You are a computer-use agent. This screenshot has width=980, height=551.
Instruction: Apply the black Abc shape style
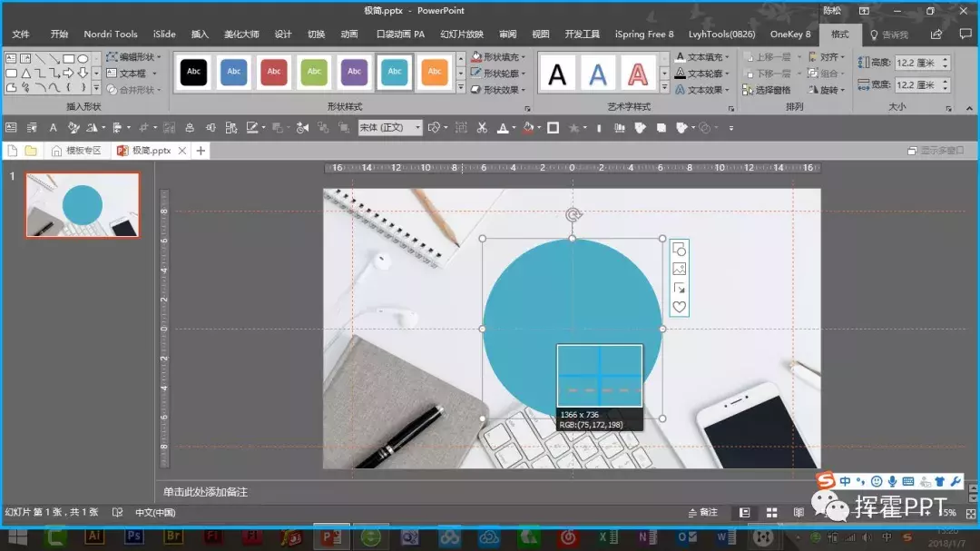[x=194, y=72]
